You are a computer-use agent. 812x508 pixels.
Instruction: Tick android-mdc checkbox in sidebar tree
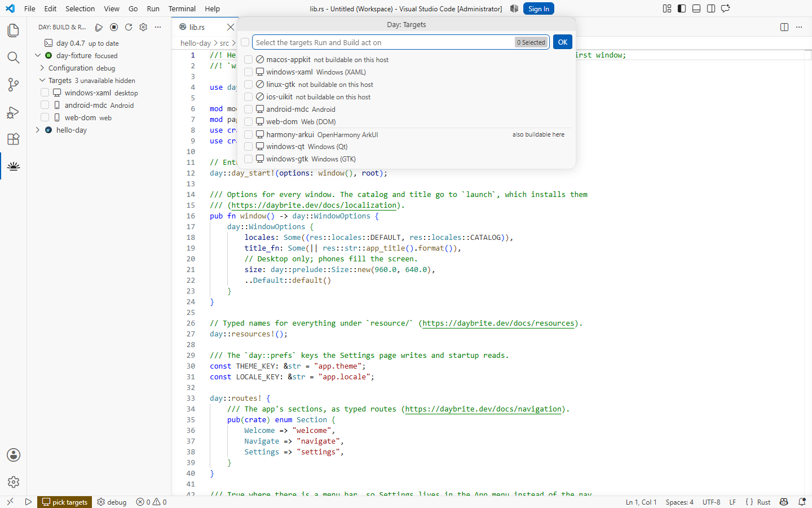[x=45, y=105]
